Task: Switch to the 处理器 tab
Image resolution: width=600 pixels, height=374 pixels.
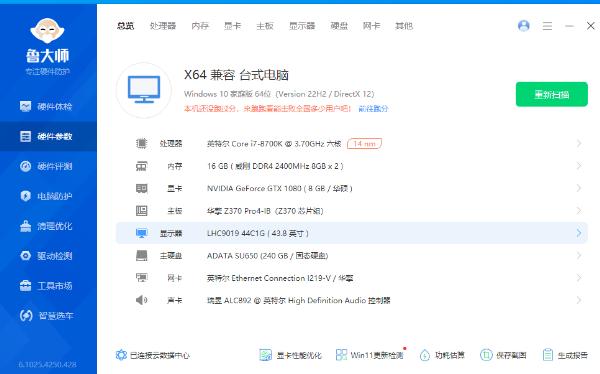Action: [163, 26]
